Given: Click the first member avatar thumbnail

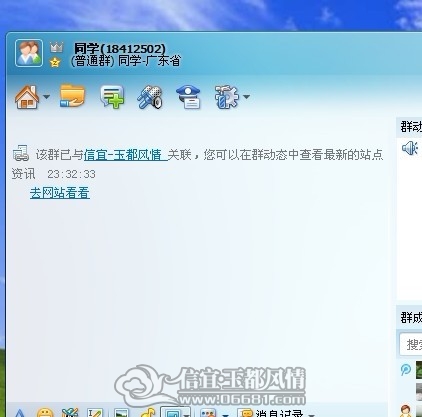Looking at the screenshot, I should pos(419,370).
